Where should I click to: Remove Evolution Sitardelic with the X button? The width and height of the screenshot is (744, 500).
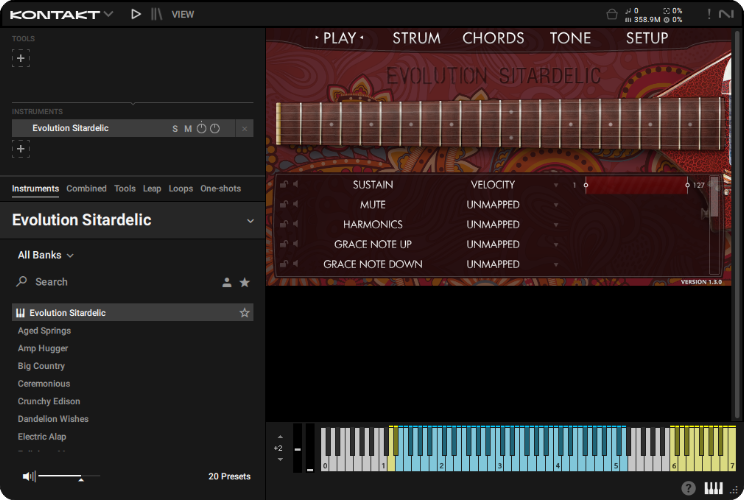244,128
